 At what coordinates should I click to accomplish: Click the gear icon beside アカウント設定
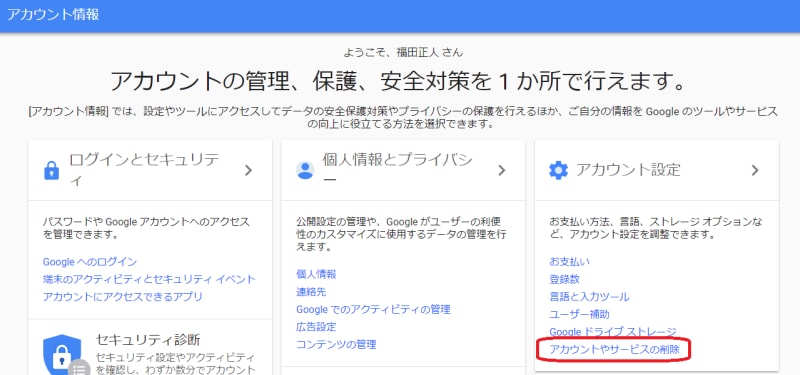558,170
